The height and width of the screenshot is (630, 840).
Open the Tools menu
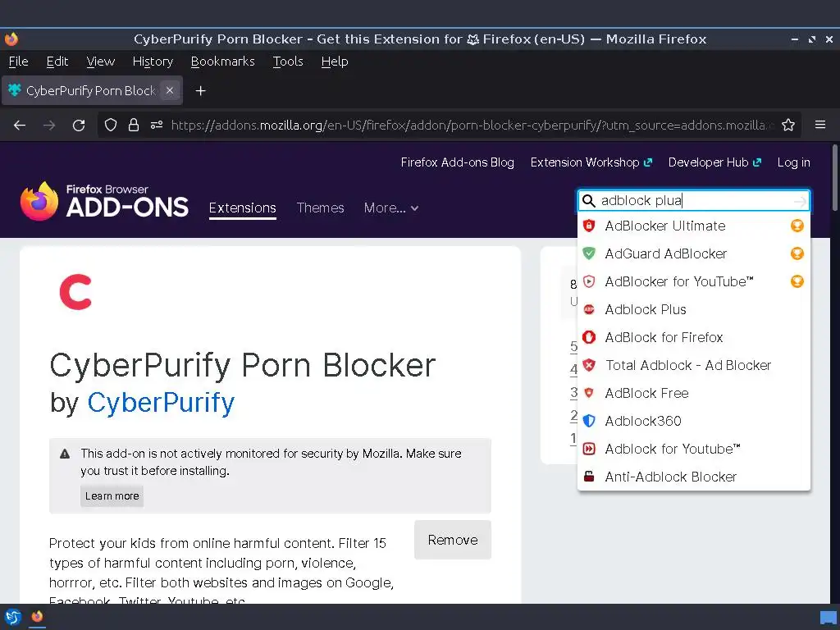pyautogui.click(x=288, y=62)
